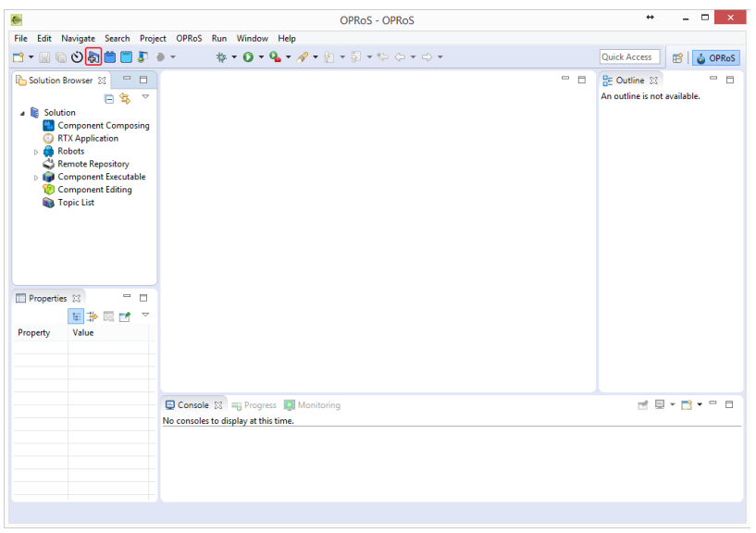
Task: Click Collapse All in Solution Browser
Action: pyautogui.click(x=109, y=99)
